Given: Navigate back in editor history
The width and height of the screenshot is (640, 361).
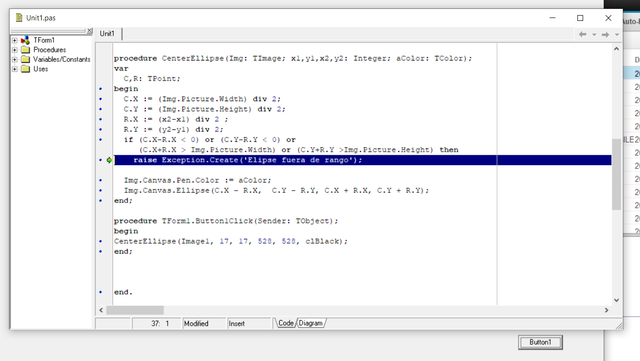Looking at the screenshot, I should (582, 35).
